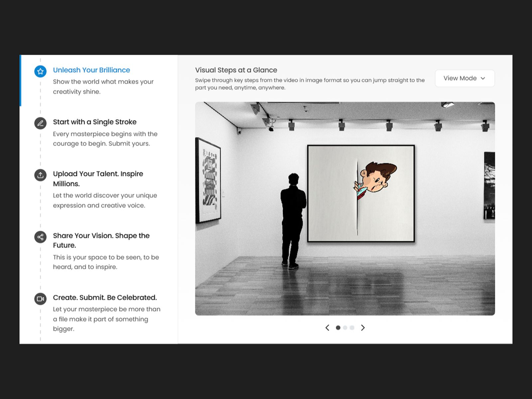Click the video camera icon in steps list
This screenshot has width=532, height=399.
coord(40,299)
